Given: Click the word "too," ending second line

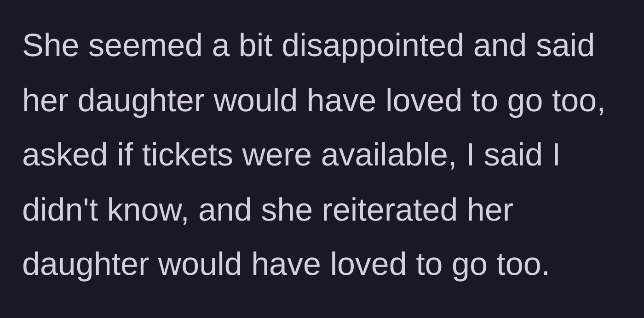Looking at the screenshot, I should 578,100.
